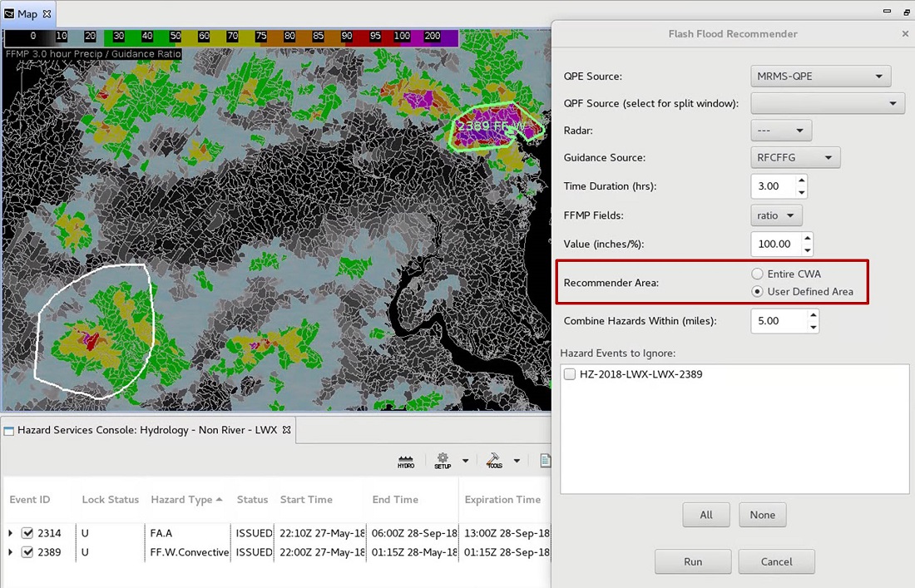Click the FA.A hazard type cell

tap(161, 533)
